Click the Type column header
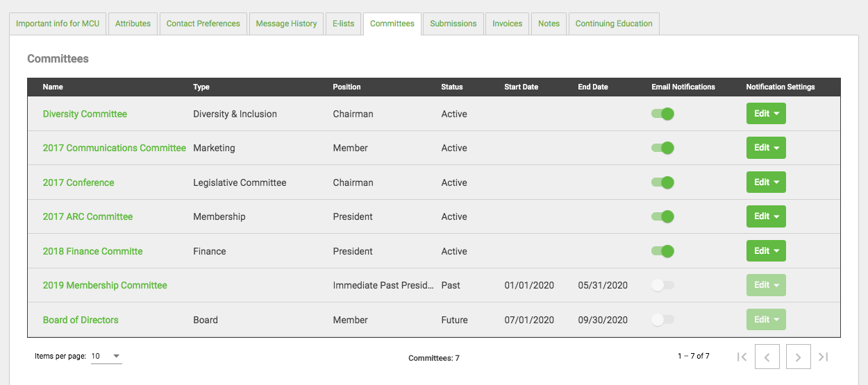The width and height of the screenshot is (868, 385). point(201,87)
